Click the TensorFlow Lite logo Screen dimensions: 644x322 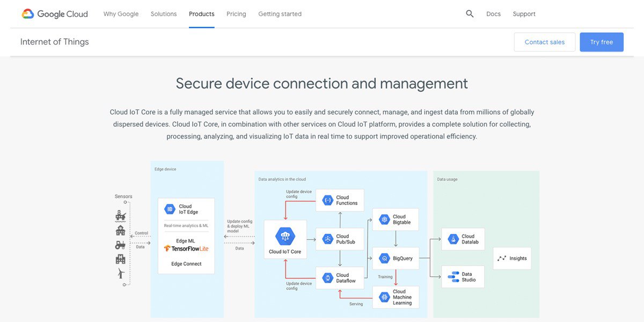point(186,248)
